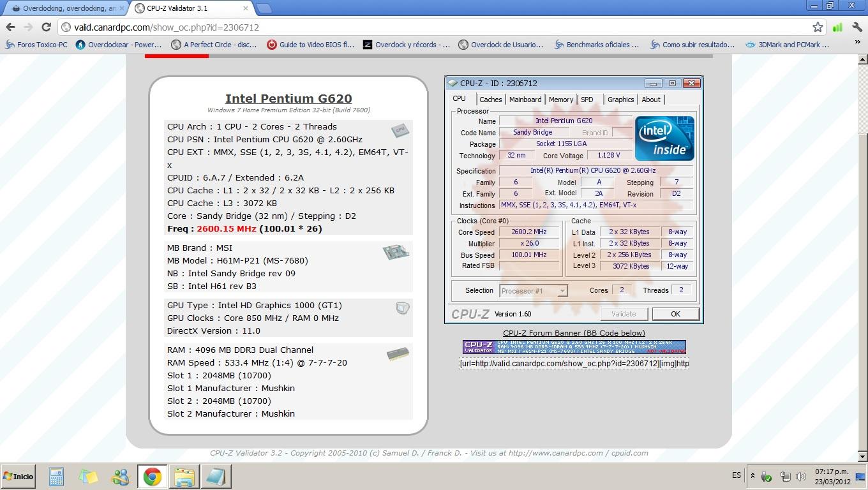The image size is (868, 490).
Task: Click 'GPU Type : Intel HD Graphics 1000' text
Action: [x=255, y=305]
